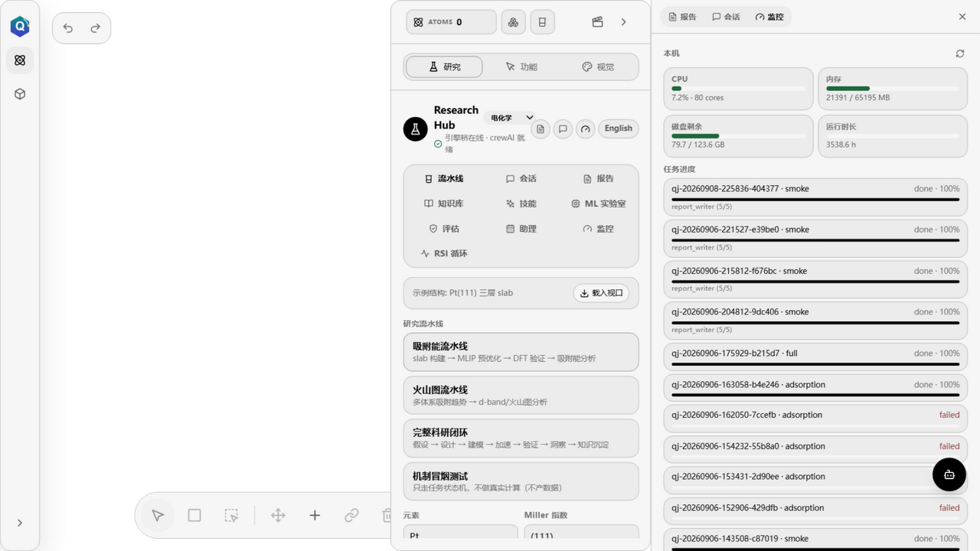
Task: Launch the 吸附能流水线 pipeline card
Action: [521, 352]
